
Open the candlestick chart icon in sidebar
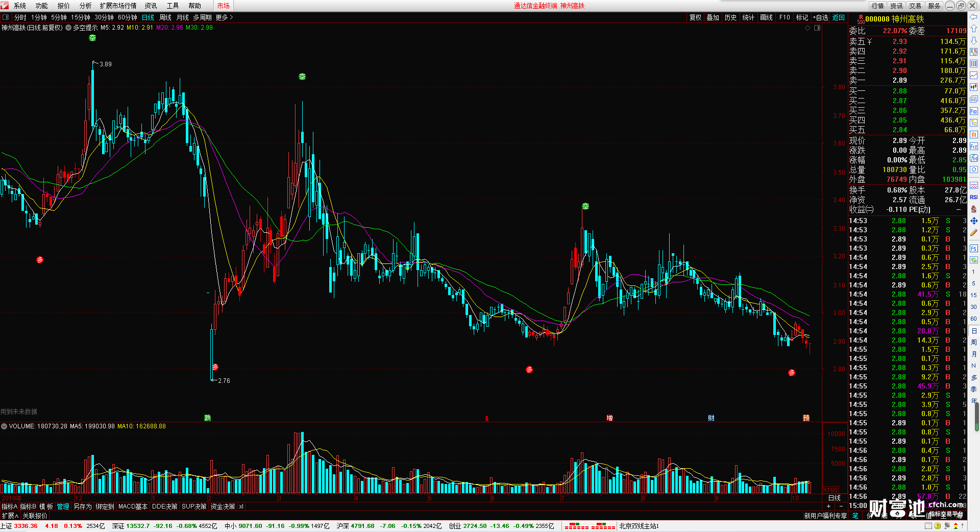click(974, 87)
